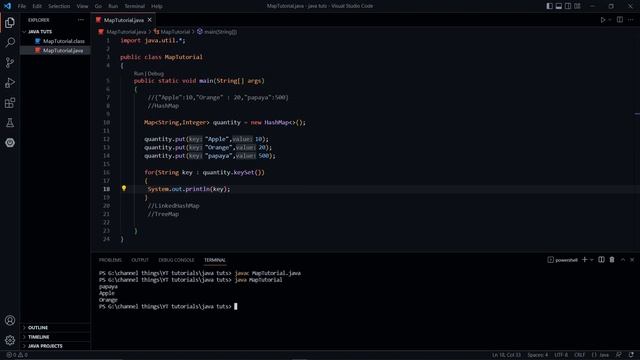The image size is (640, 360).
Task: Switch to the Output panel tab
Action: pos(140,260)
